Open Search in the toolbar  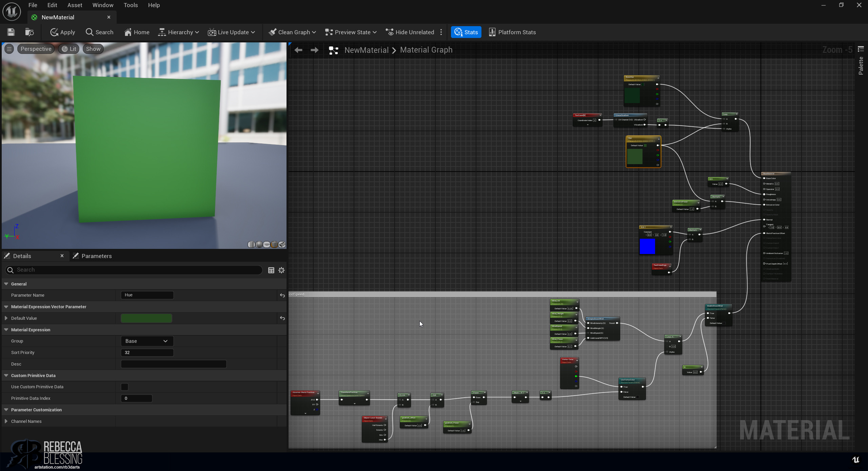[100, 32]
